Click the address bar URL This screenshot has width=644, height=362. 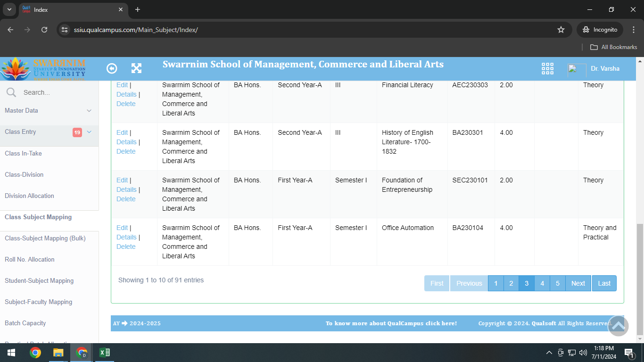coord(136,30)
